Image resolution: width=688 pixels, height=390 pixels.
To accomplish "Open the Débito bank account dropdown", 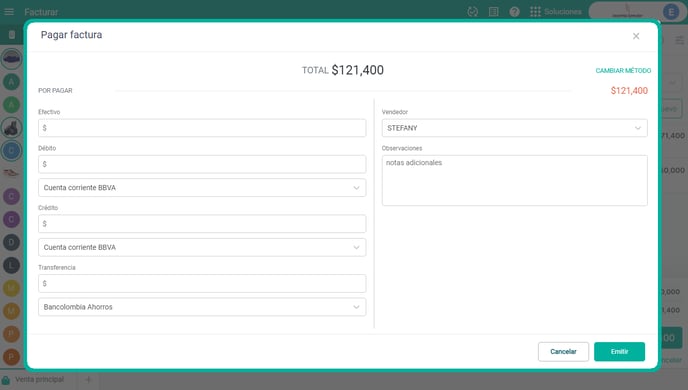I will point(202,188).
